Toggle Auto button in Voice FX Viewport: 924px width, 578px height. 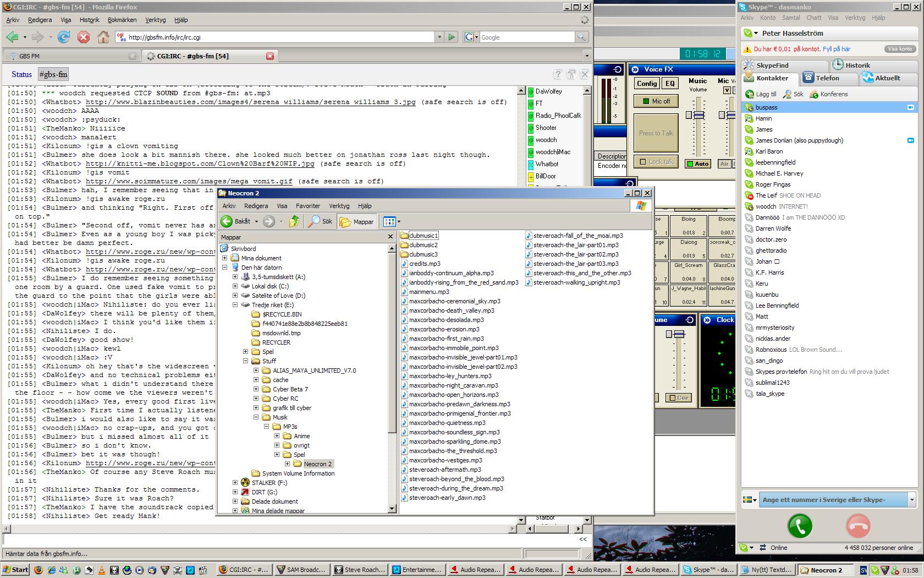pos(697,163)
